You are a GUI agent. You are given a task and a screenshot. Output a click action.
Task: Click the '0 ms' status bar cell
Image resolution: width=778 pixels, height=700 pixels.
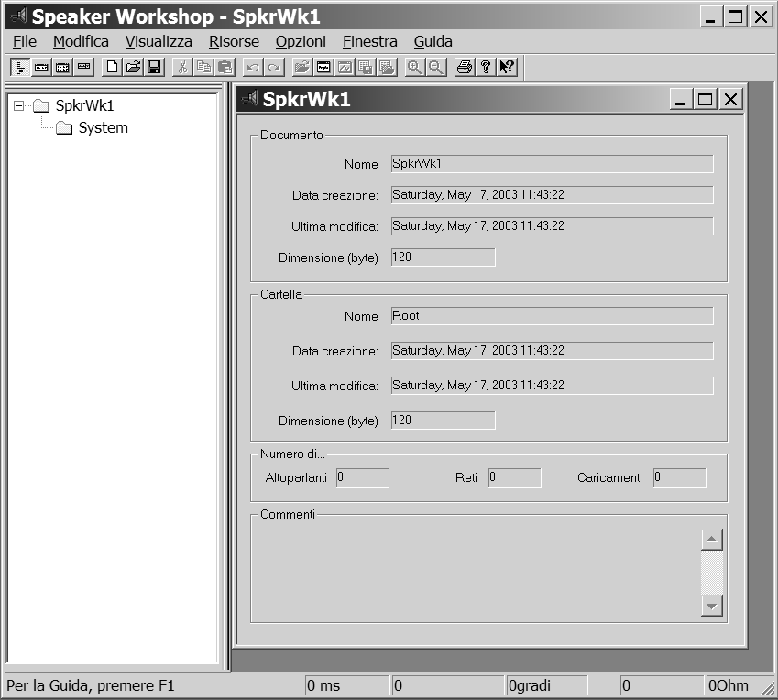(346, 685)
